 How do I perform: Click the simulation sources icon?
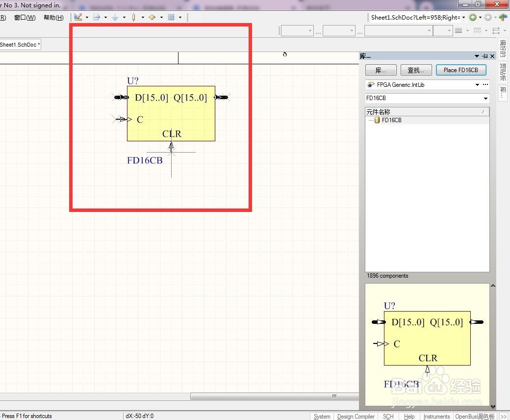click(152, 17)
